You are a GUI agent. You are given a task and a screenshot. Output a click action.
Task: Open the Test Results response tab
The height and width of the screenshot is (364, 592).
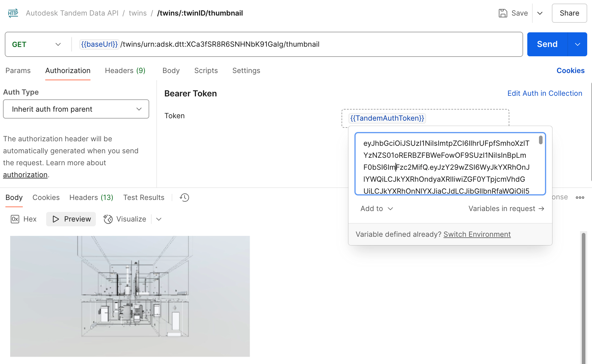144,198
